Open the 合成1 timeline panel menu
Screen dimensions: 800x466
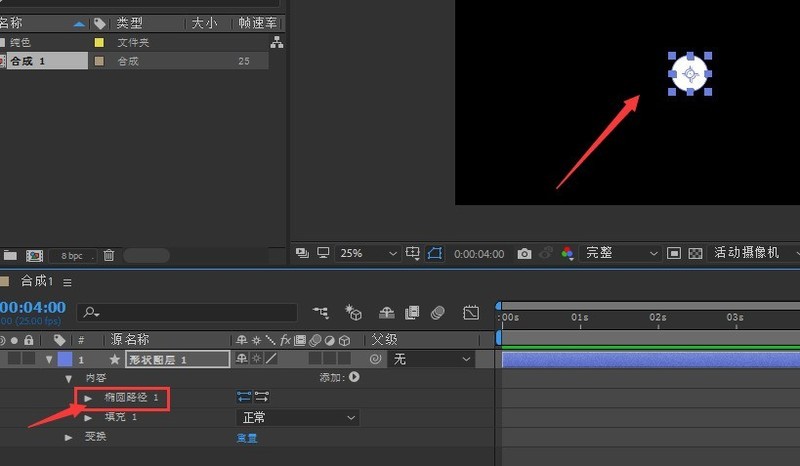coord(67,282)
